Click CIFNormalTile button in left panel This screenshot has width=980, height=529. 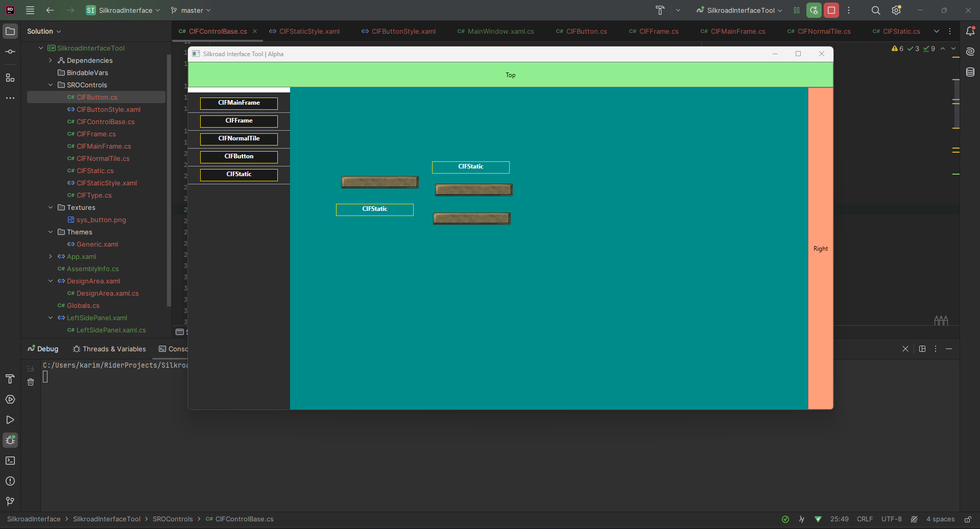pos(239,139)
